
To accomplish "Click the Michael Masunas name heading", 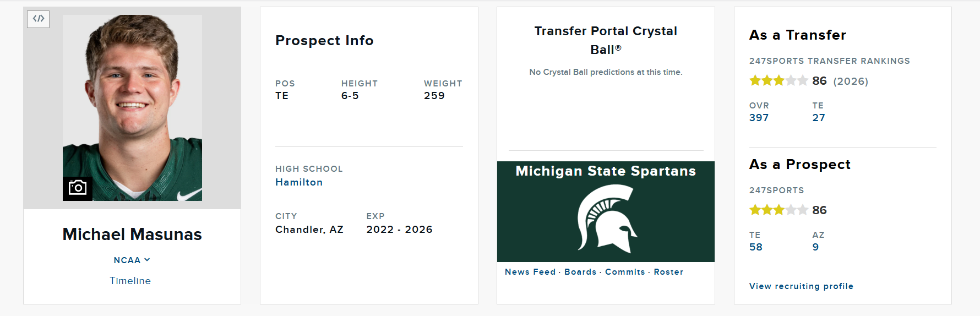I will [132, 235].
